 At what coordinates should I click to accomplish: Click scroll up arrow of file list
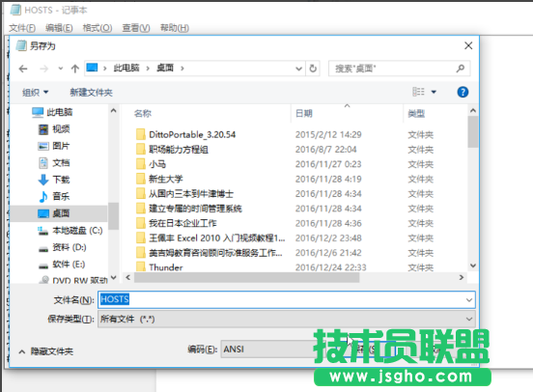[473, 110]
